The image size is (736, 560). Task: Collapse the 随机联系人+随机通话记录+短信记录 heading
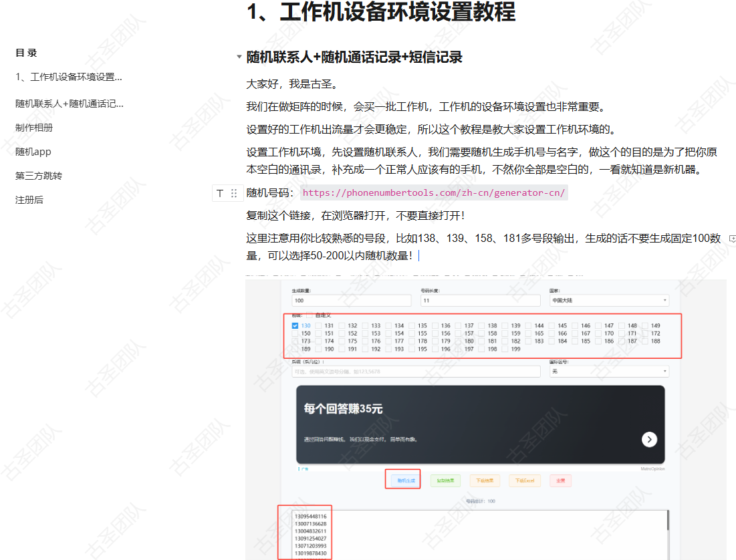click(x=239, y=57)
